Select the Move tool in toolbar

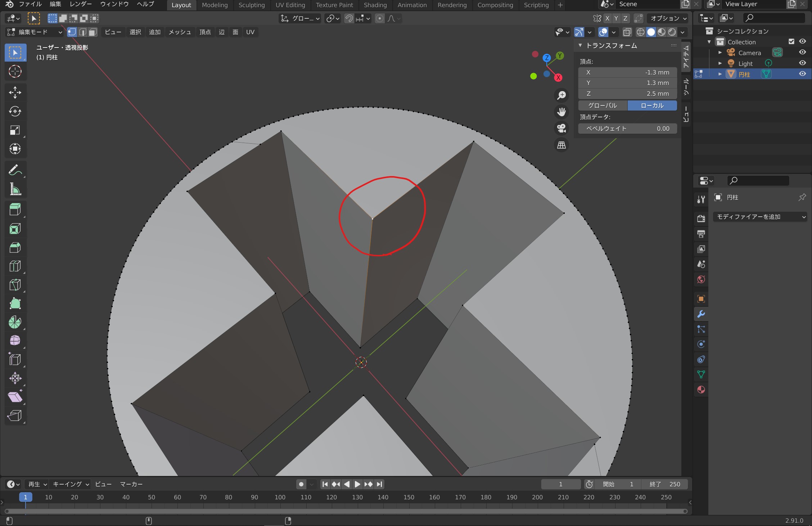pos(15,92)
